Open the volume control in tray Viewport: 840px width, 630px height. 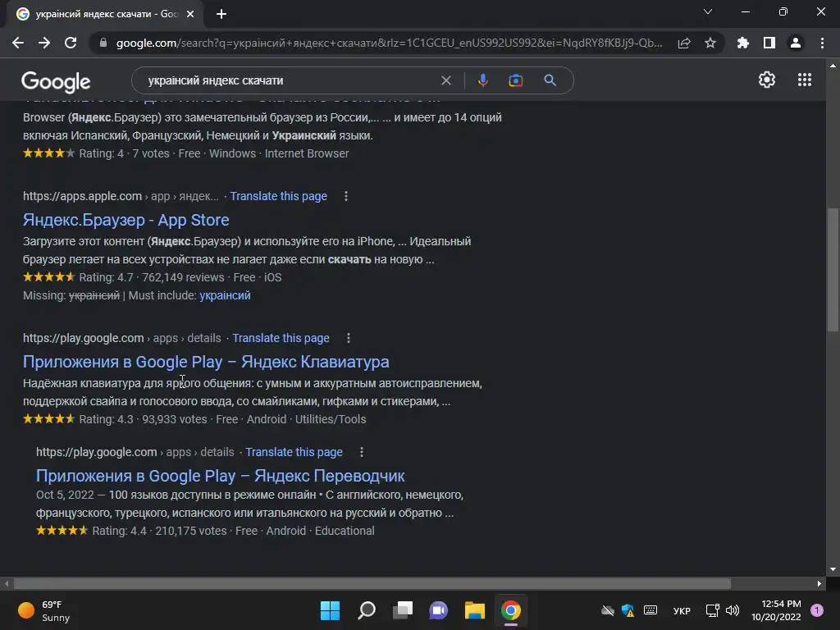click(733, 610)
